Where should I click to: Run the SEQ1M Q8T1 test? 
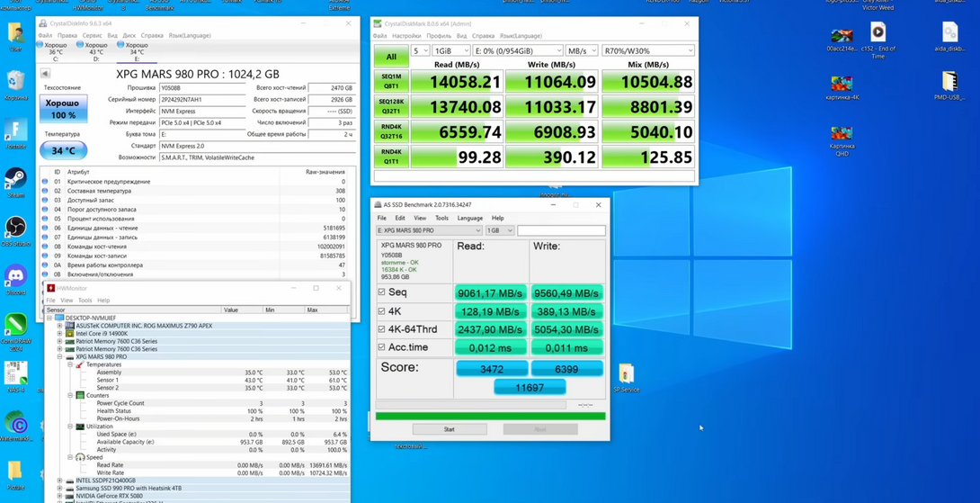390,82
